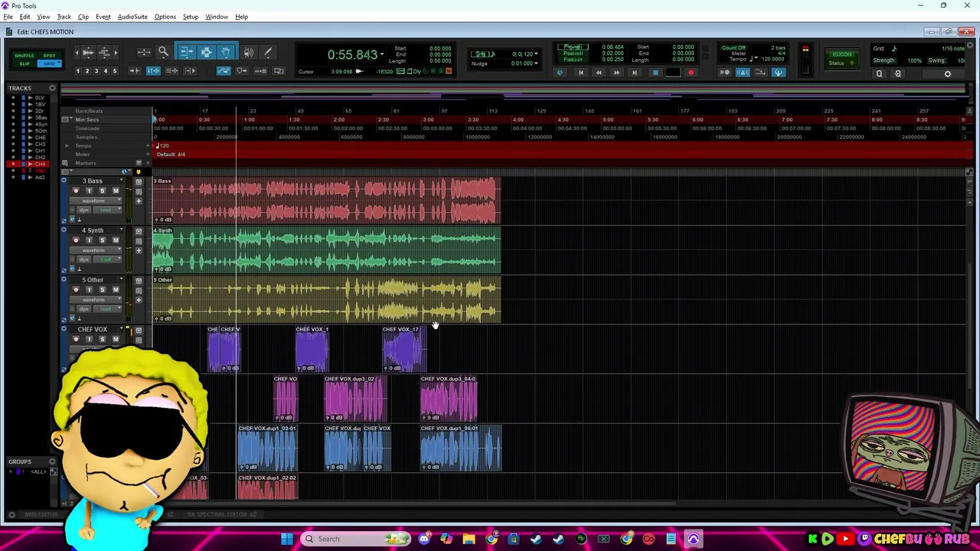Toggle wait-for-note count off icon

(724, 73)
